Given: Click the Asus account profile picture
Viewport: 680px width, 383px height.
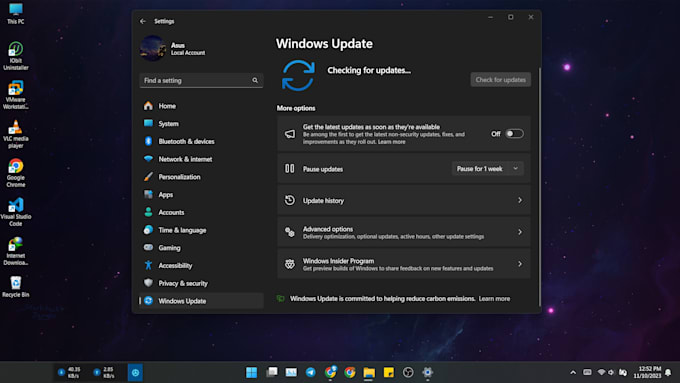Looking at the screenshot, I should click(x=153, y=48).
